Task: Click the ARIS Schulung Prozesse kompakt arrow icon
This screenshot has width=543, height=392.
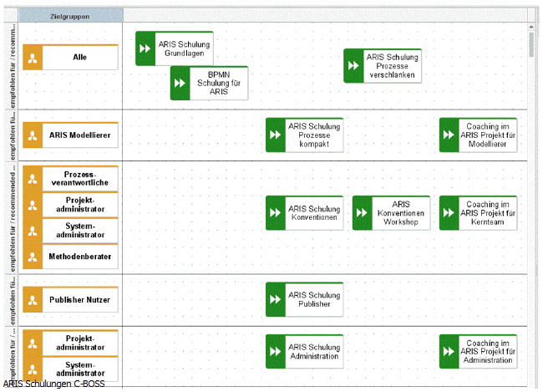Action: tap(276, 135)
